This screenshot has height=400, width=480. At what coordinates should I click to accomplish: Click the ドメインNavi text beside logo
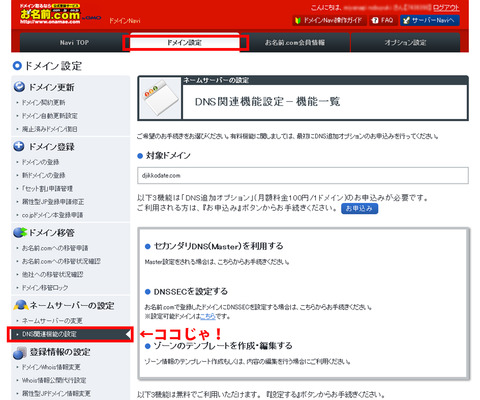[125, 21]
